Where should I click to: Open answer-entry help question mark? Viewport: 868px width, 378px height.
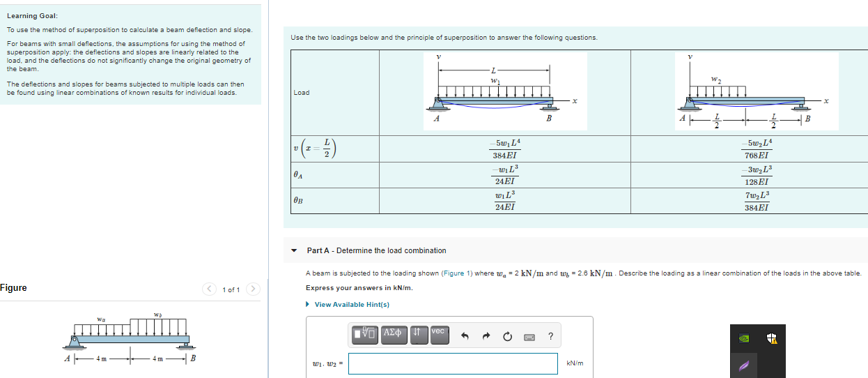551,337
